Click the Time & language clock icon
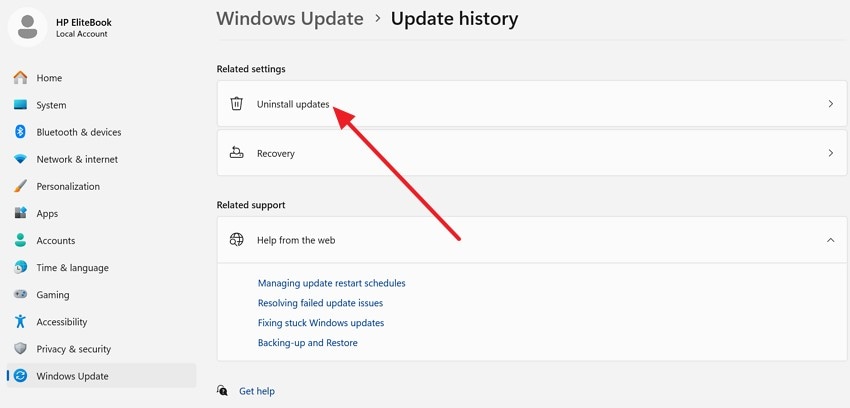Viewport: 850px width, 408px height. pos(20,267)
